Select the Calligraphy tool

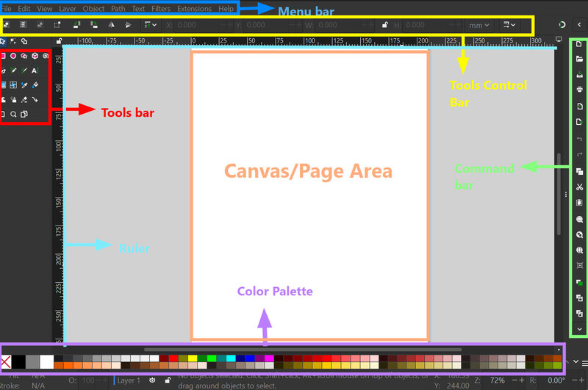click(24, 71)
